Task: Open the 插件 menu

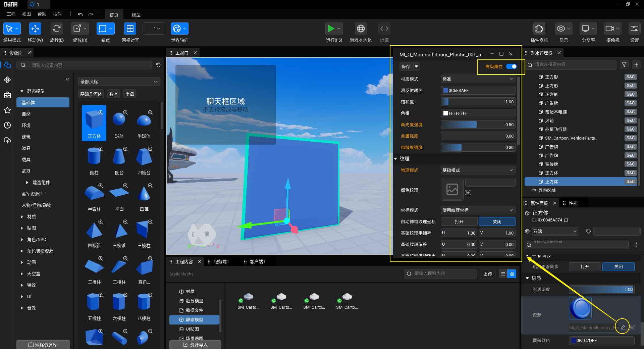Action: 57,14
